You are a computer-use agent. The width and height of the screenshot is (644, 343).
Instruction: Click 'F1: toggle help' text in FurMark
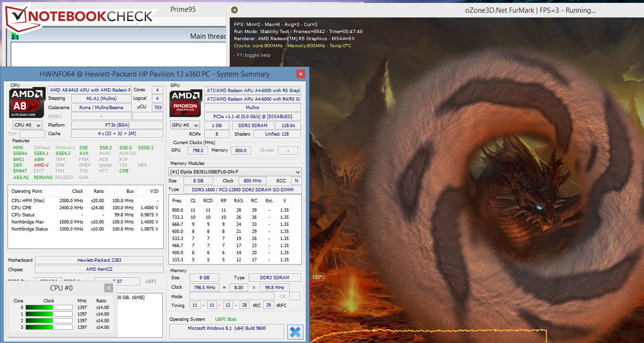(252, 55)
